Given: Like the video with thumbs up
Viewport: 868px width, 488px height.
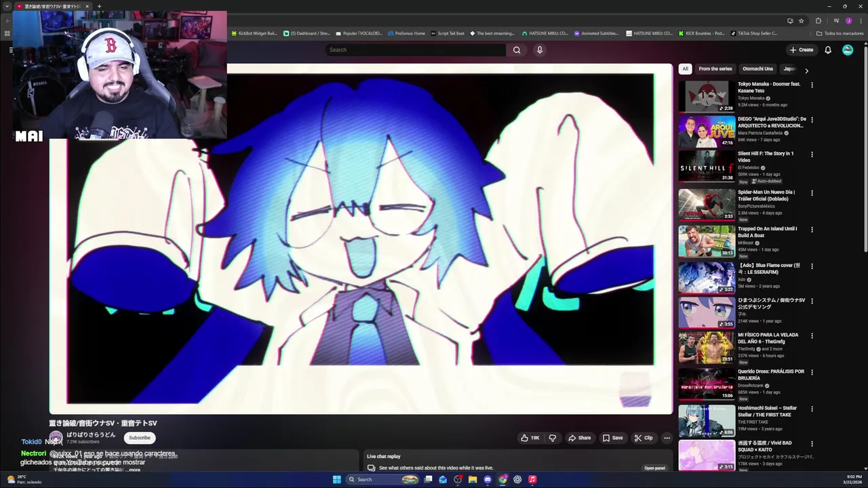Looking at the screenshot, I should tap(530, 438).
